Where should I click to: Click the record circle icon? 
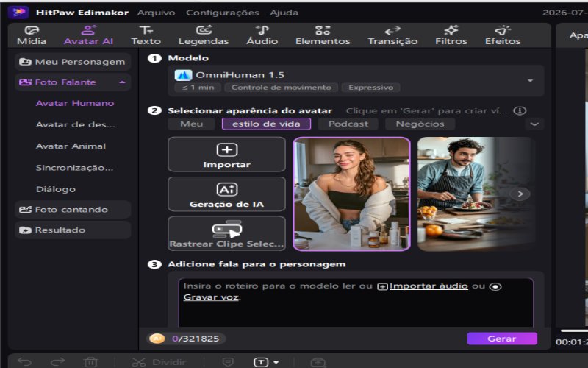(495, 286)
